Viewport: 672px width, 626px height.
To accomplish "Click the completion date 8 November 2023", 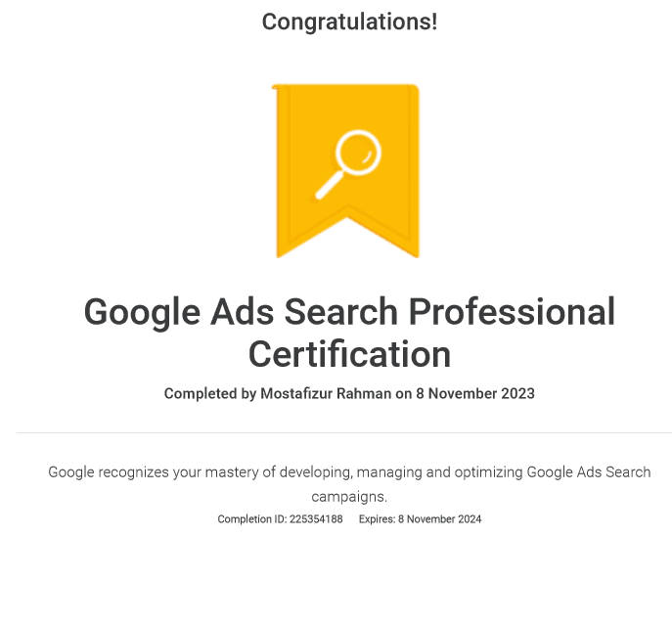I will pos(475,394).
